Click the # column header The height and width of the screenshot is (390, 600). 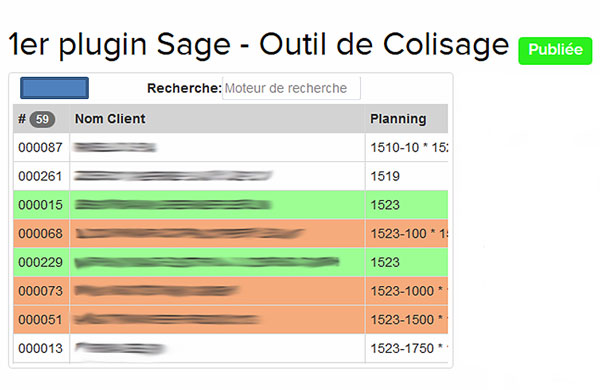[22, 119]
